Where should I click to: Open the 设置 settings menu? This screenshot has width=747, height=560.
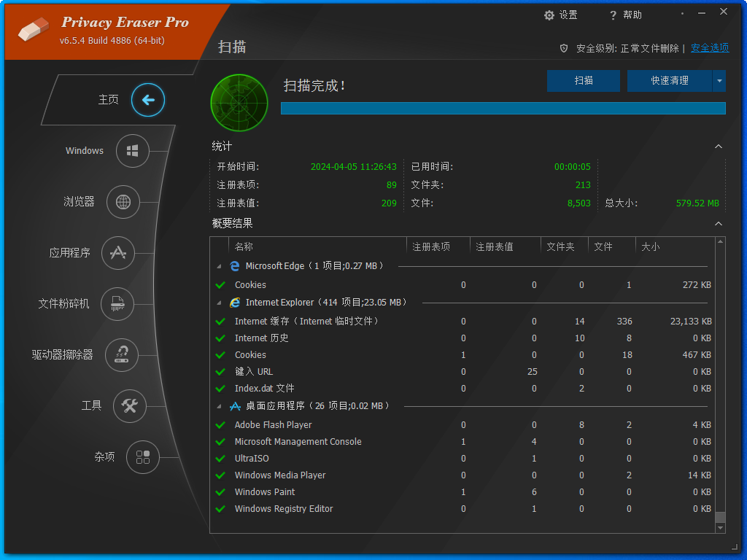click(561, 15)
